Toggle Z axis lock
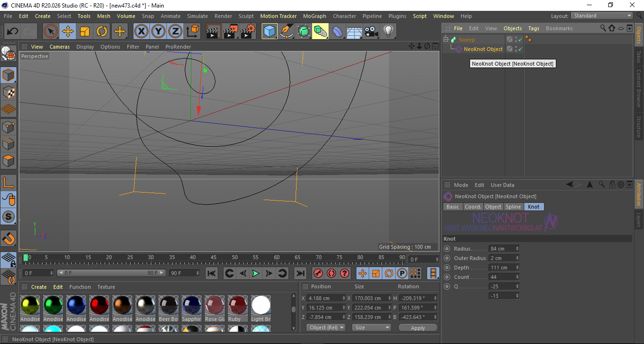 click(175, 32)
